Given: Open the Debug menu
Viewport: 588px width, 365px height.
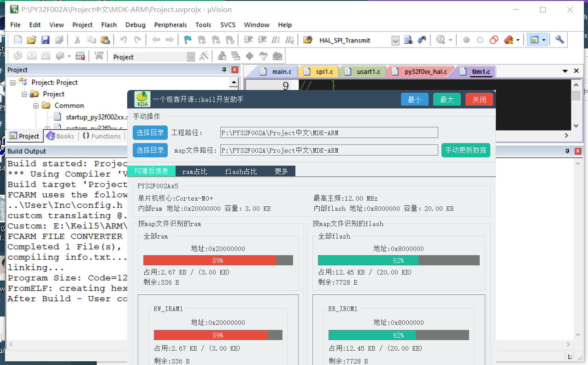Looking at the screenshot, I should (135, 25).
